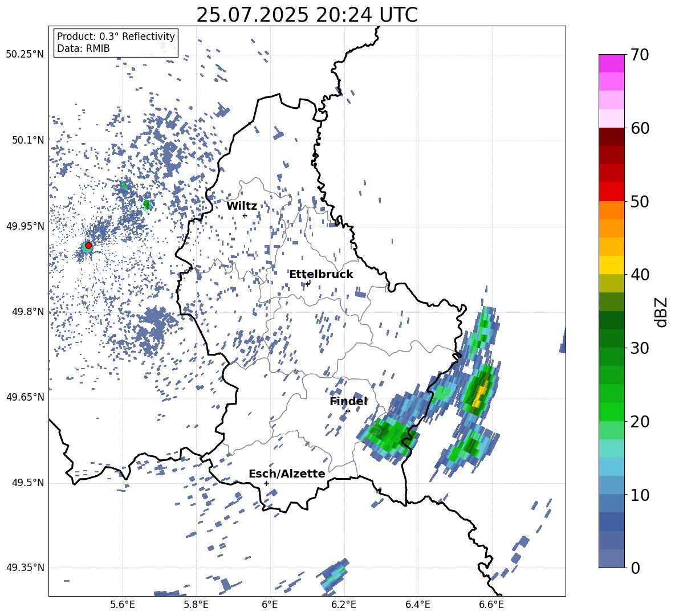
Task: Click the Findel station cross marker
Action: click(x=348, y=411)
